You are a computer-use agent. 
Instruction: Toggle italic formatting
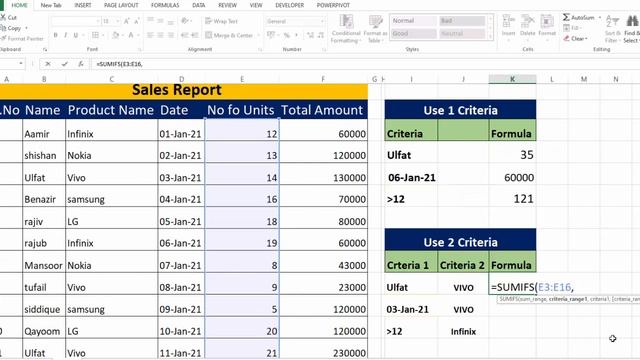(x=65, y=35)
